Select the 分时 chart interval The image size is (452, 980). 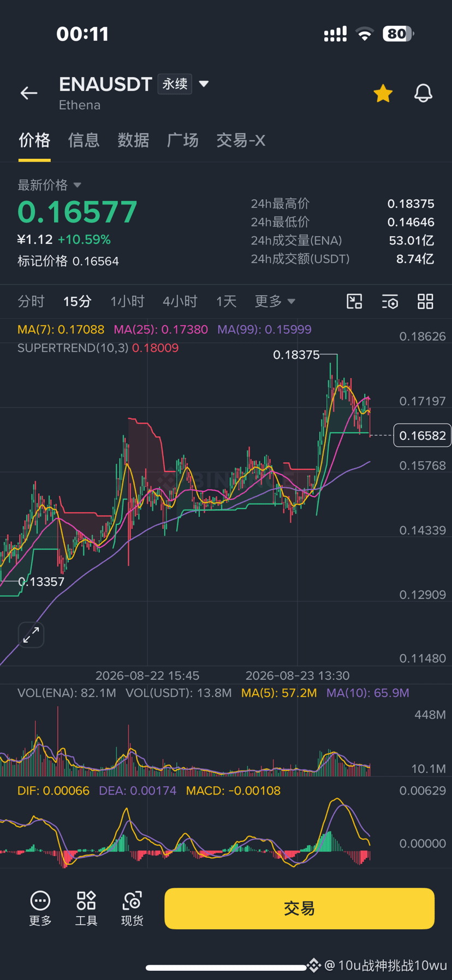[x=31, y=301]
